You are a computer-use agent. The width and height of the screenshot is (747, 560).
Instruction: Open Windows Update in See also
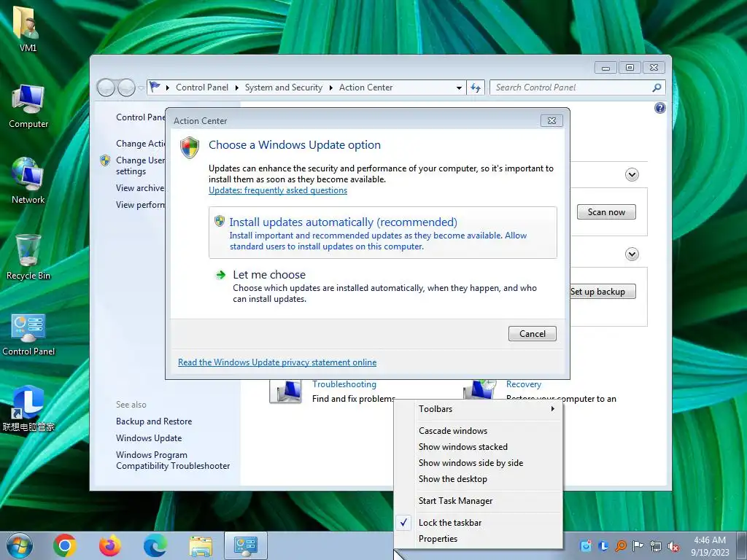click(149, 438)
